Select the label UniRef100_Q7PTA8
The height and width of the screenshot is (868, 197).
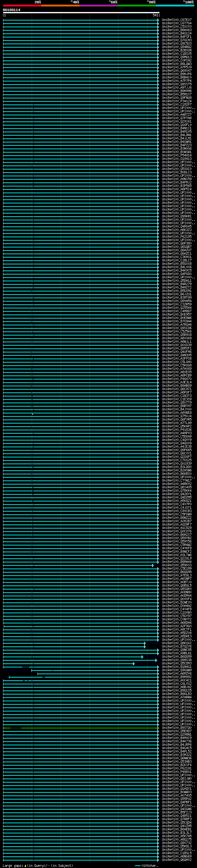coord(176,118)
